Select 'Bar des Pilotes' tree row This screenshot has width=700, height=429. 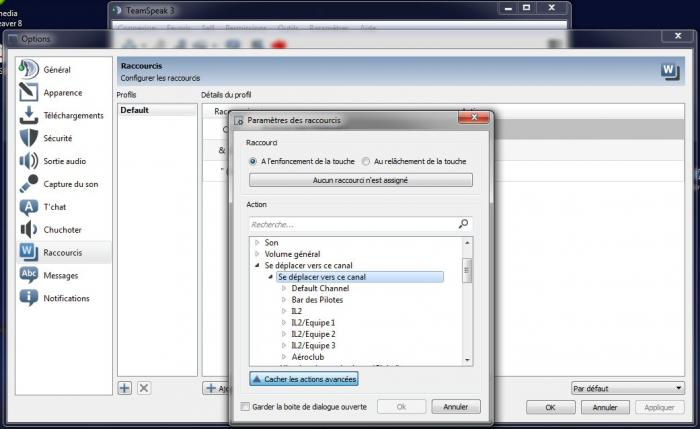click(x=317, y=300)
